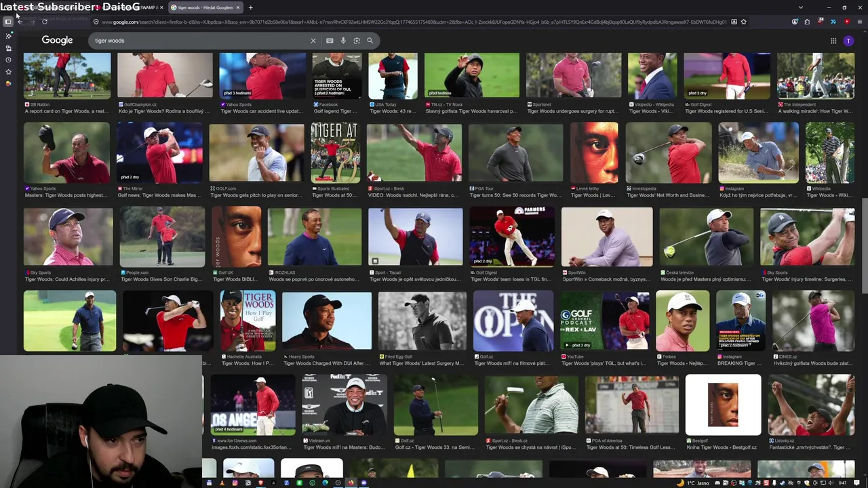Open the Bestgolf book cover thumbnail
868x488 pixels.
click(723, 405)
